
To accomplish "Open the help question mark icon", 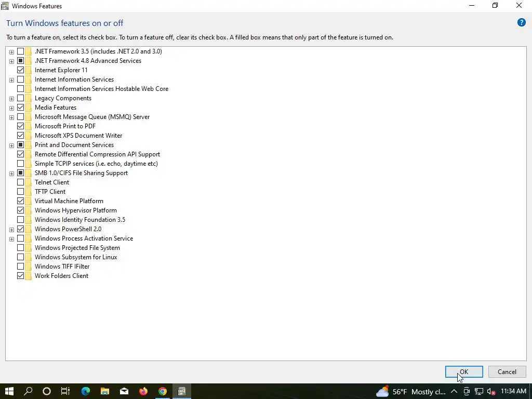I will click(521, 23).
